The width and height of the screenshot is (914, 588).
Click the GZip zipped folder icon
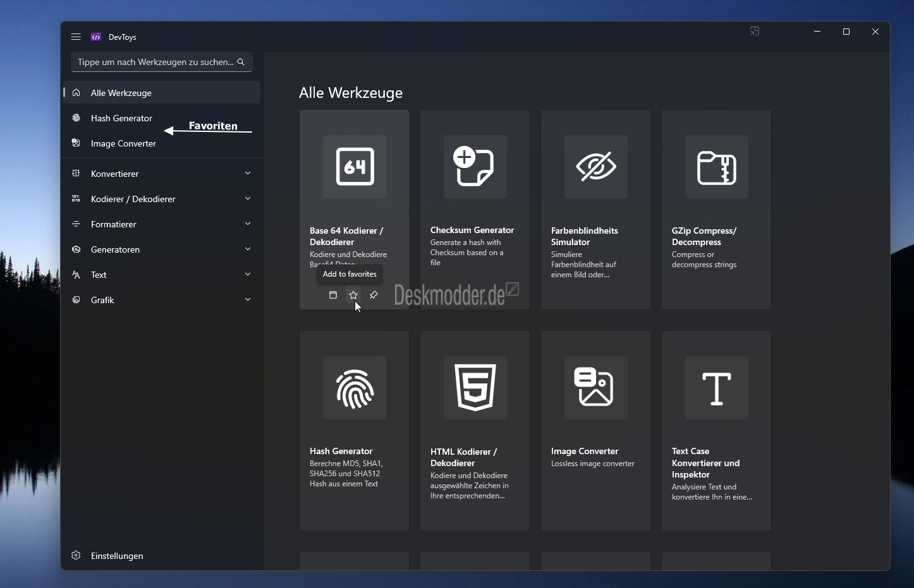coord(717,167)
